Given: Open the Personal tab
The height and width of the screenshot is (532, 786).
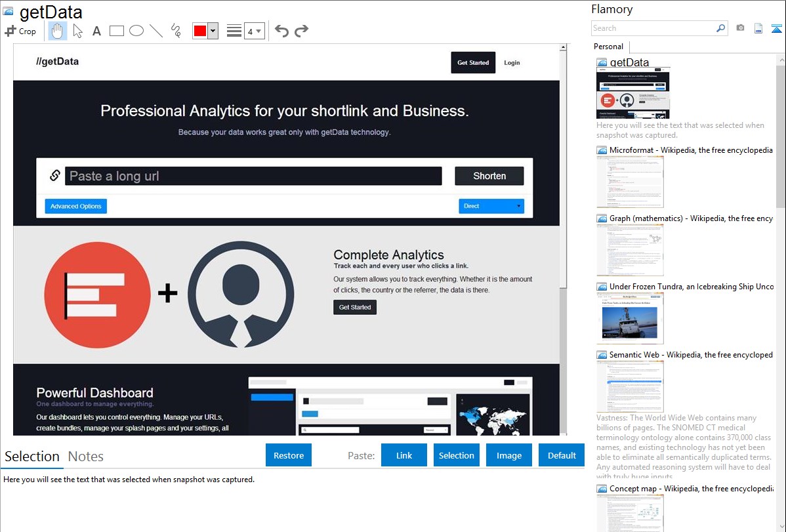Looking at the screenshot, I should tap(608, 47).
